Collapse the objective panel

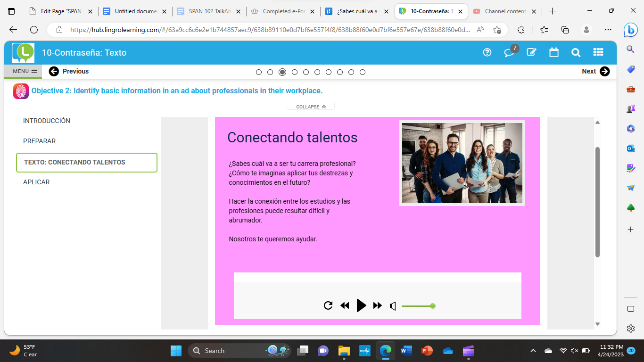311,107
